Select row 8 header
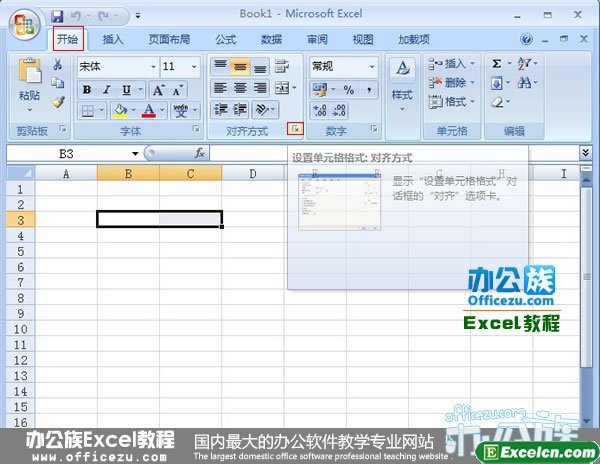Screen dimensions: 600x464 tap(21, 298)
